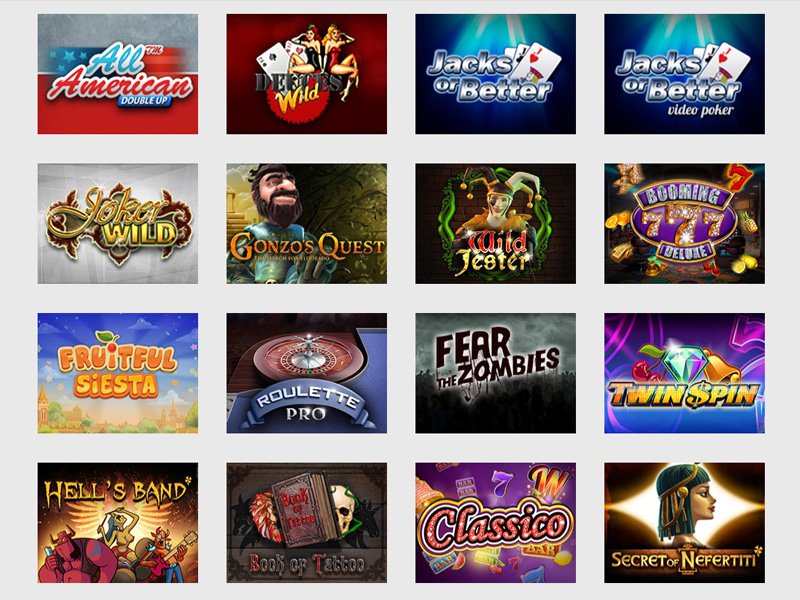This screenshot has width=800, height=600.
Task: Launch Deuces Wild video poker
Action: tap(307, 74)
